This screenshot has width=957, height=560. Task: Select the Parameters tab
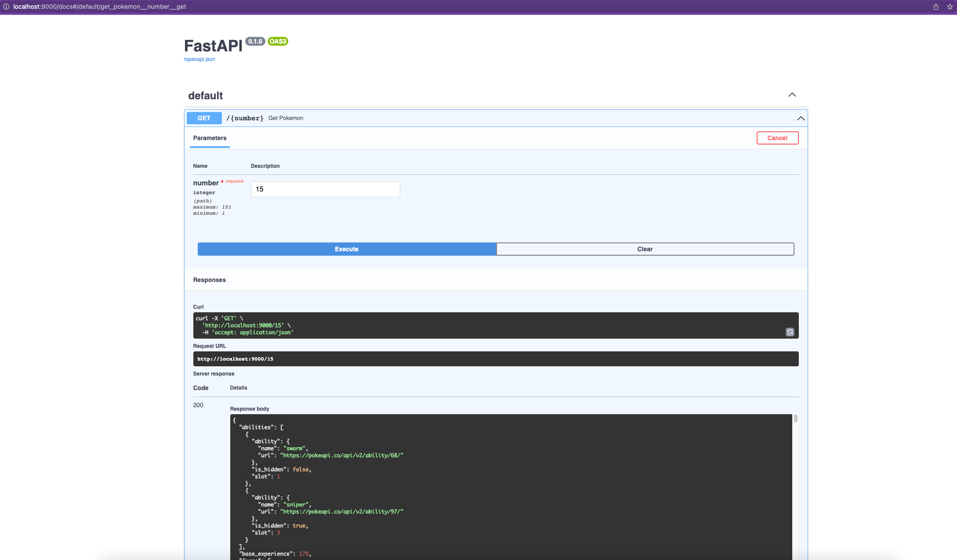[x=210, y=138]
